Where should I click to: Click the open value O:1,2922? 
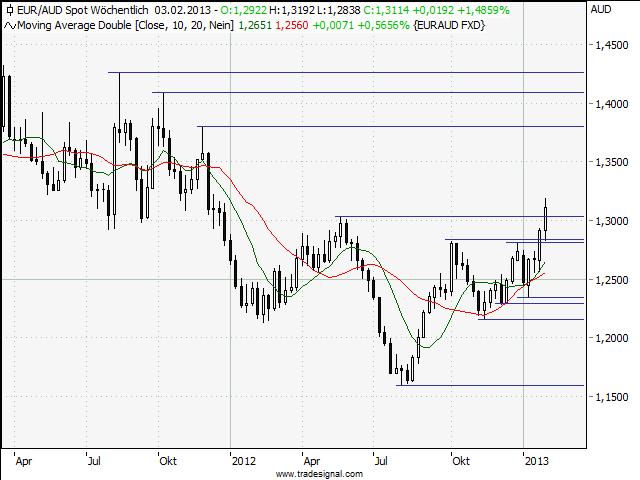pyautogui.click(x=244, y=10)
